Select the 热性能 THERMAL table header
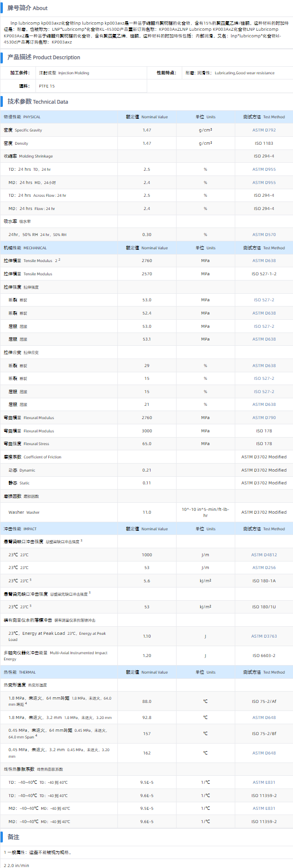The height and width of the screenshot is (868, 293). (x=20, y=672)
